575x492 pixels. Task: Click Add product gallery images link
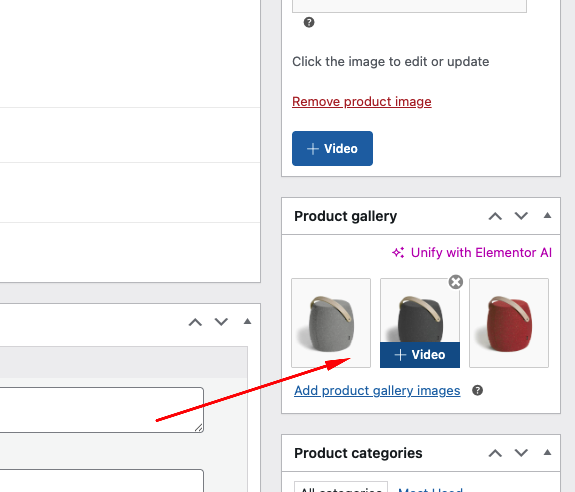click(377, 390)
